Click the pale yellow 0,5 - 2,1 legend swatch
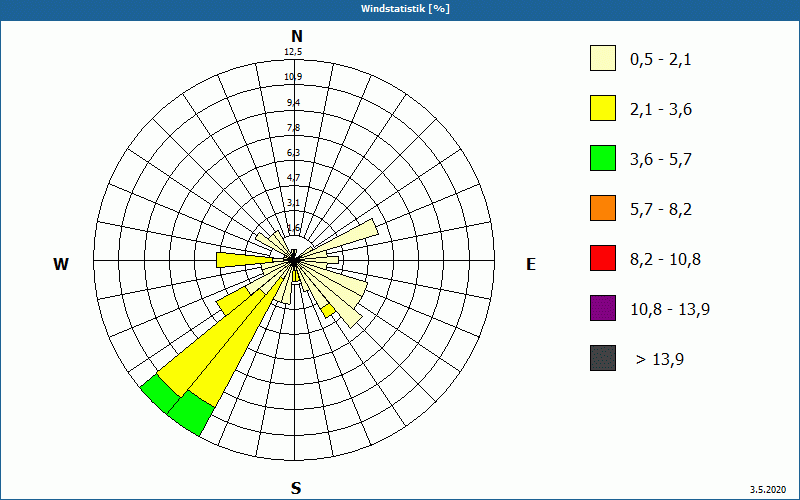The height and width of the screenshot is (500, 800). pos(603,58)
